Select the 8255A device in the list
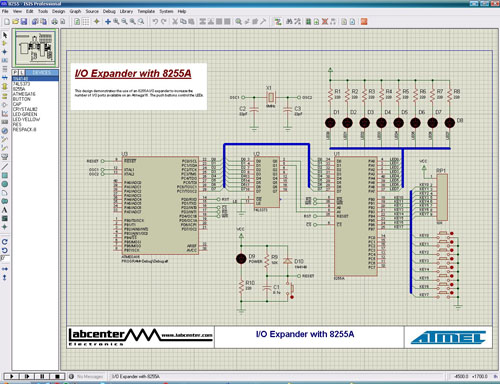Viewport: 500px width, 384px height. pyautogui.click(x=19, y=89)
